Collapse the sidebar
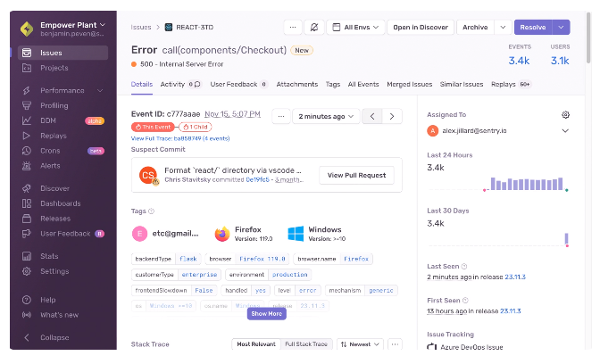 coord(54,337)
